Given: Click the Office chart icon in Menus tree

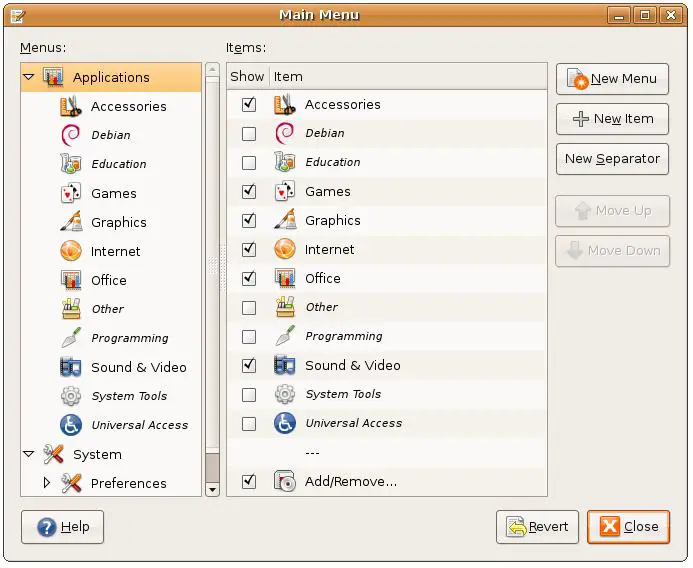Looking at the screenshot, I should tap(71, 280).
